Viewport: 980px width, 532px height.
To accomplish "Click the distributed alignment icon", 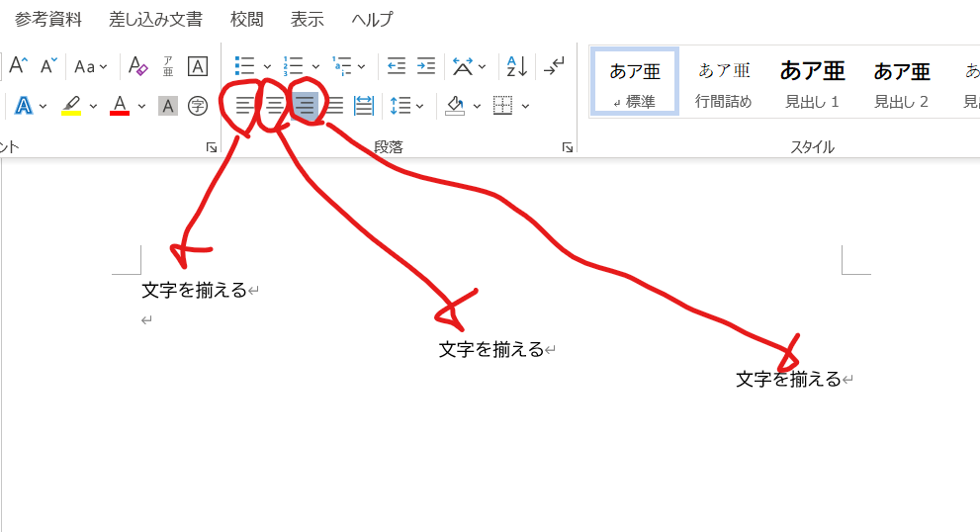I will (x=364, y=106).
